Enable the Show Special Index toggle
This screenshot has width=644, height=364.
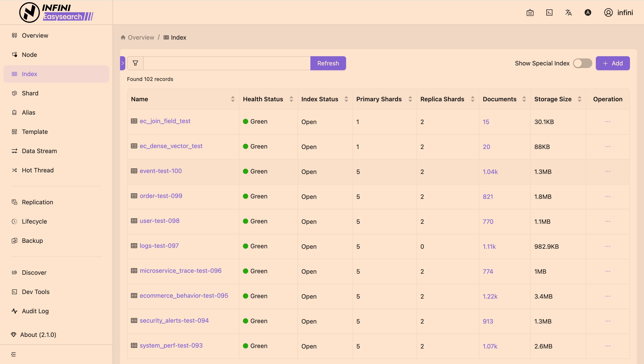coord(582,63)
